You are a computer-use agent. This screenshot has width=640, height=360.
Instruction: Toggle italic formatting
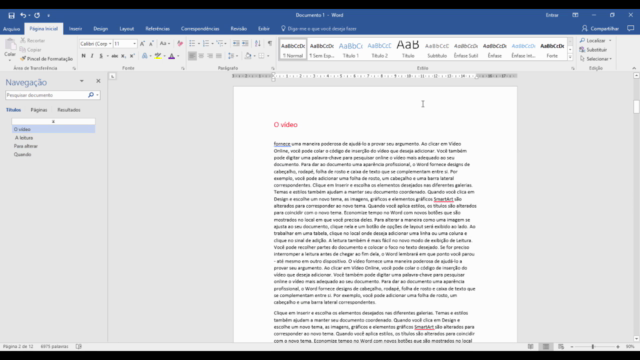point(92,56)
